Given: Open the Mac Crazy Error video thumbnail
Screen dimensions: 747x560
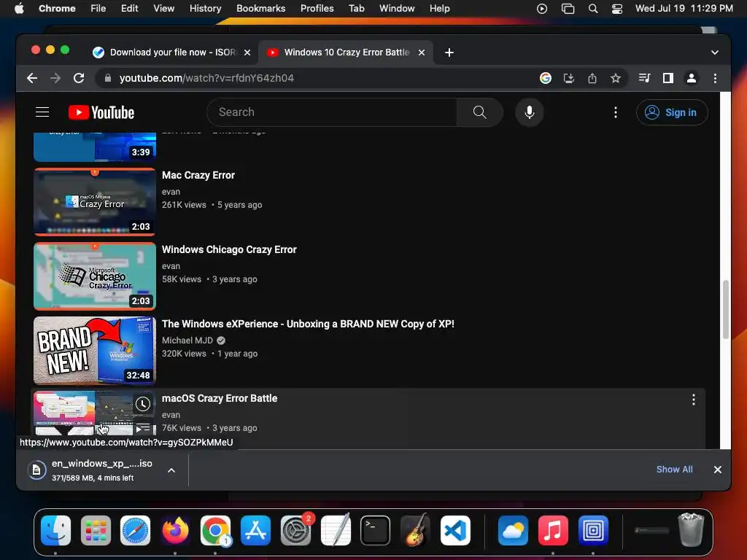Looking at the screenshot, I should point(95,202).
